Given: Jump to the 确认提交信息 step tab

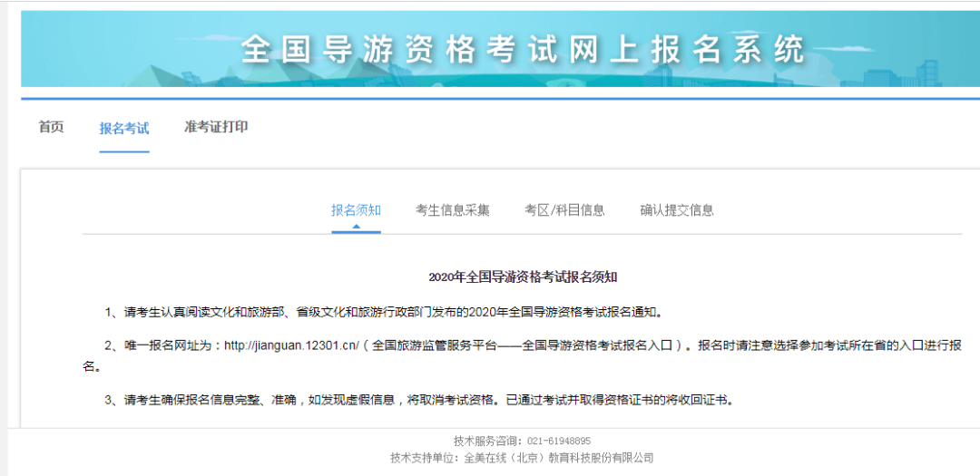Looking at the screenshot, I should [x=677, y=209].
